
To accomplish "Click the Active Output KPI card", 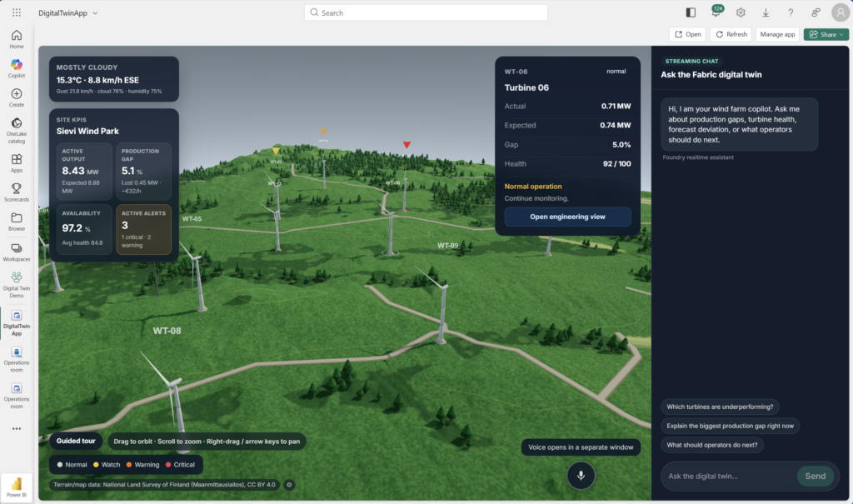I will 84,171.
